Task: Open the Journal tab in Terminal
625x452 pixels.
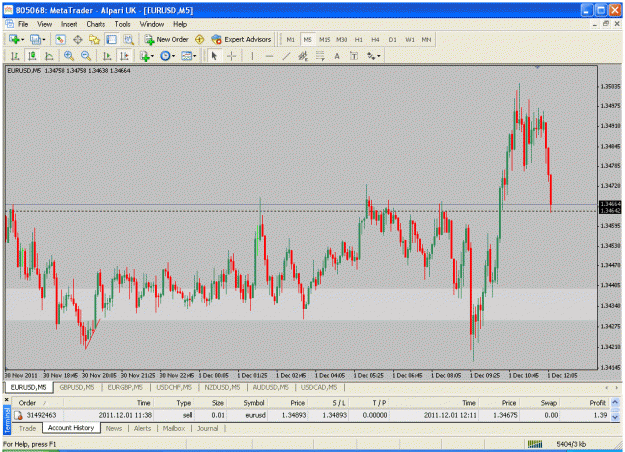Action: coord(208,428)
